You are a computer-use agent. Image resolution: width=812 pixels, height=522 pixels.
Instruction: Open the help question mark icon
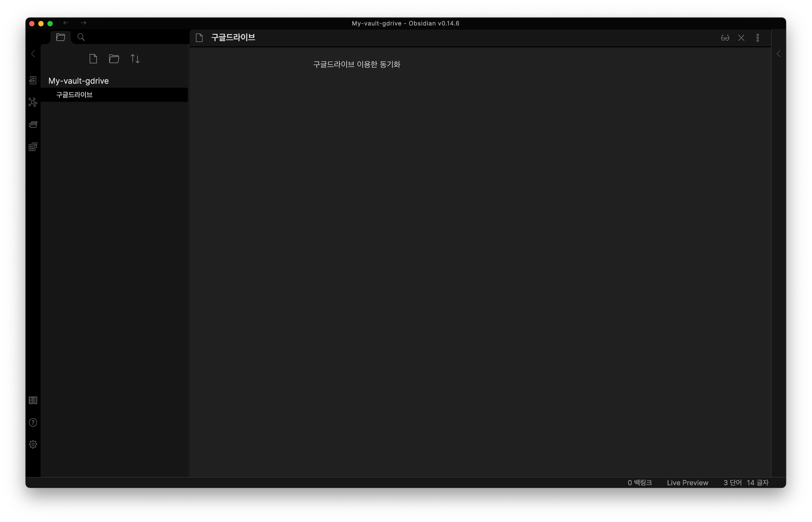coord(33,422)
